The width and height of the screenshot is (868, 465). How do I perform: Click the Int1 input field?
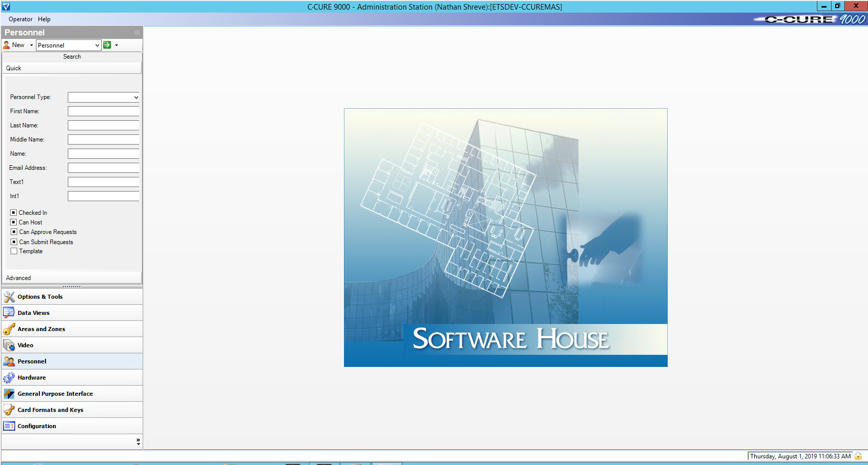[x=103, y=196]
